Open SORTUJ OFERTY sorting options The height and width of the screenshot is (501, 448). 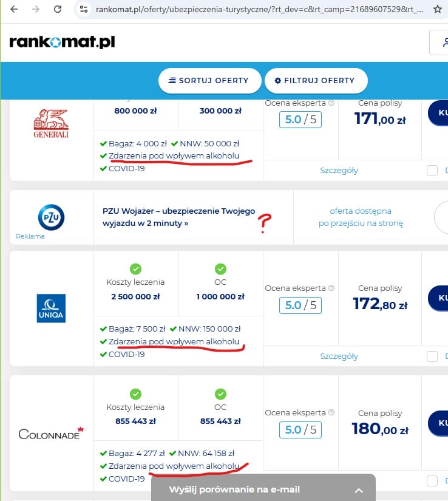(x=209, y=81)
